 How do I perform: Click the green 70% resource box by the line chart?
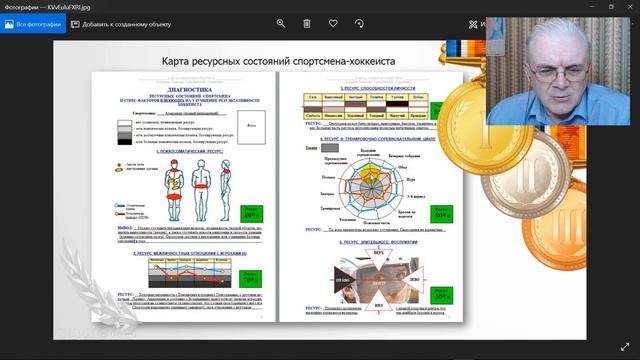click(x=250, y=279)
